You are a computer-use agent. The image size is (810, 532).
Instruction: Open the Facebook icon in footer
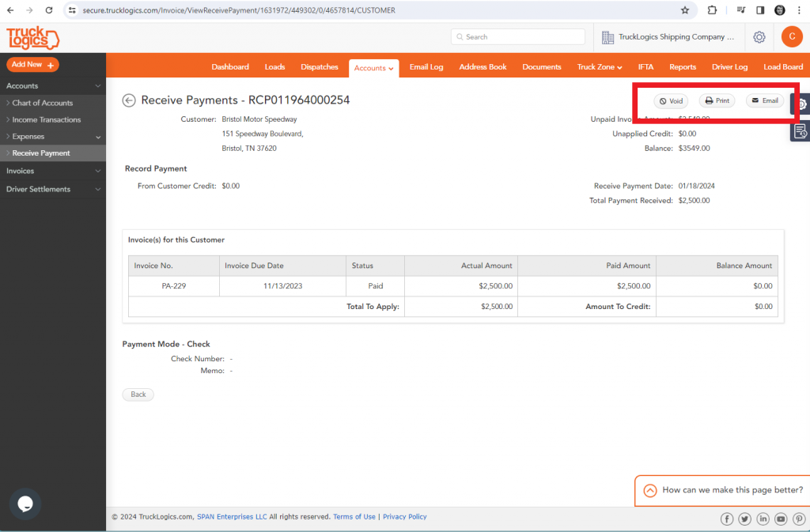(x=727, y=519)
